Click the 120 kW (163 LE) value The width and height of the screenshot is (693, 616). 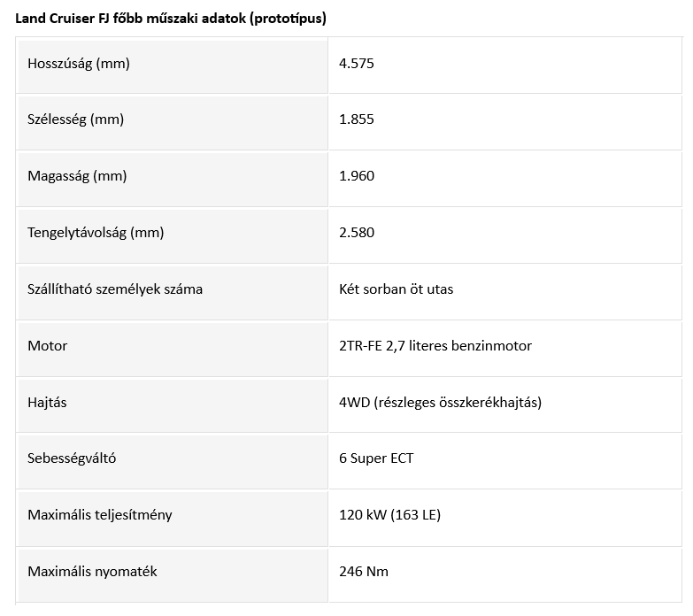[390, 515]
